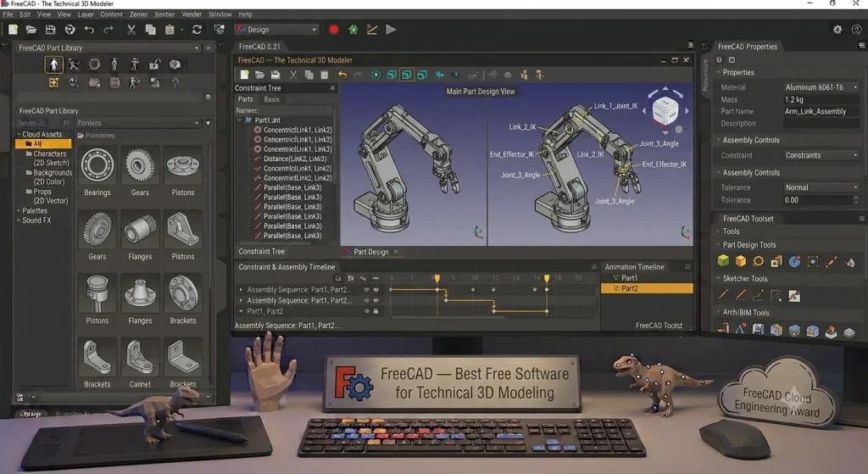Open the Edit menu
This screenshot has width=868, height=474.
25,14
